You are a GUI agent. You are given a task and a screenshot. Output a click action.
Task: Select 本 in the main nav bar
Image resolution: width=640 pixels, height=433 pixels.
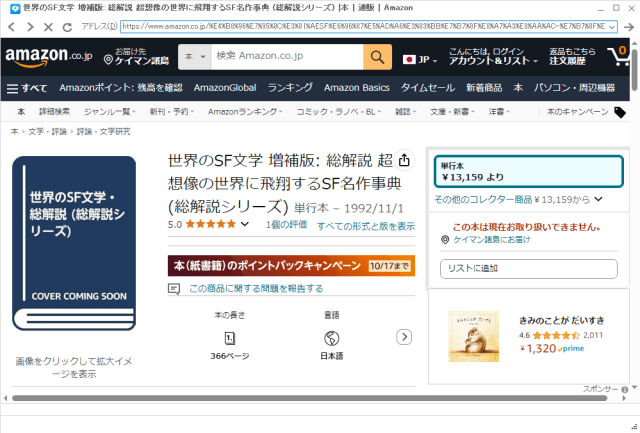pyautogui.click(x=518, y=88)
